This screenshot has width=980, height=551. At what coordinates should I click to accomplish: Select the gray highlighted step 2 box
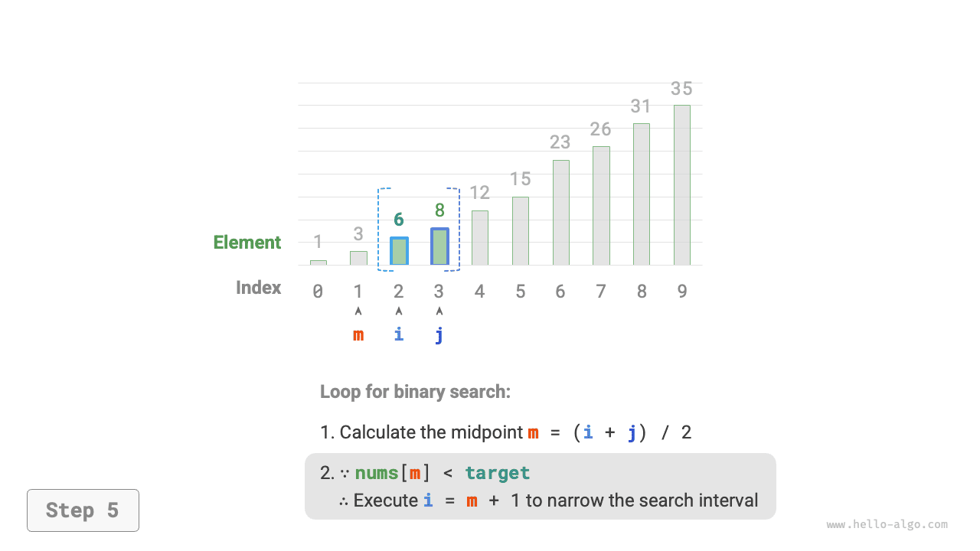[540, 486]
